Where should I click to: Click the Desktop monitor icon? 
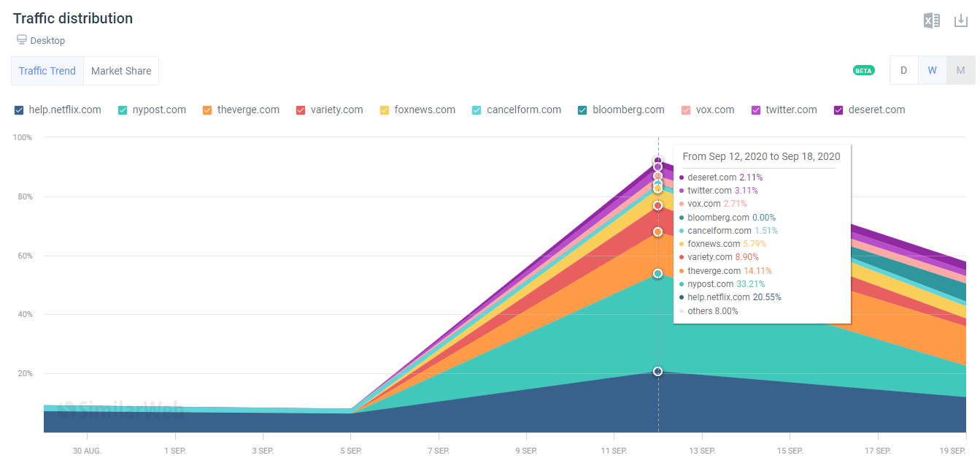coord(22,40)
